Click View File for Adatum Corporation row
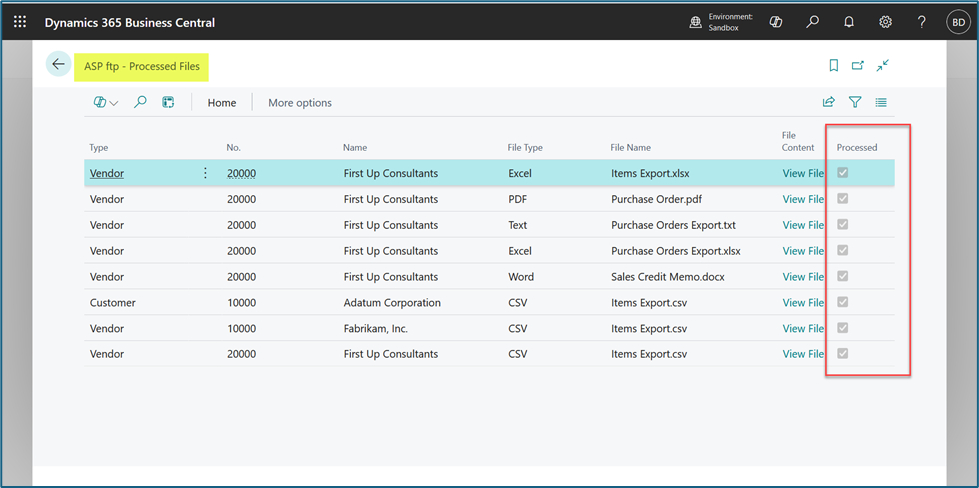 pyautogui.click(x=803, y=303)
